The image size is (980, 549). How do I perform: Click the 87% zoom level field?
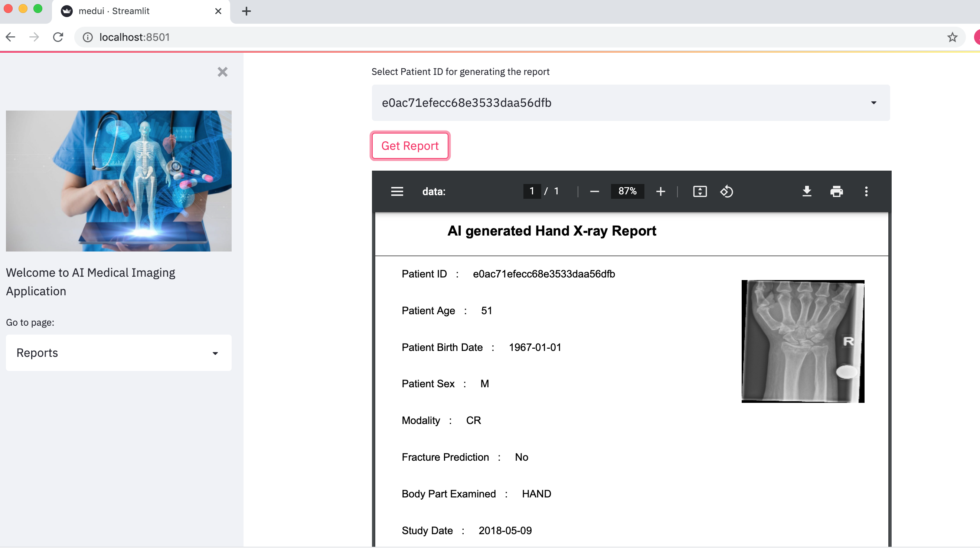[627, 191]
